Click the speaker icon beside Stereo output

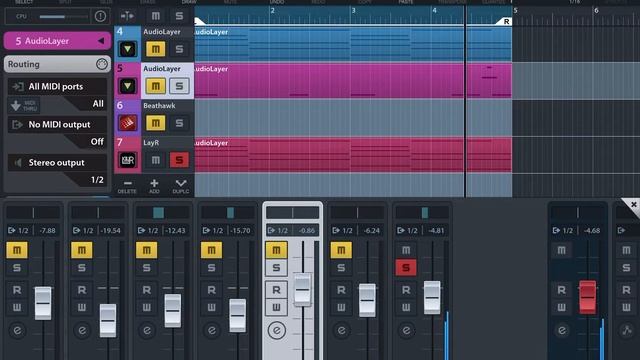18,162
